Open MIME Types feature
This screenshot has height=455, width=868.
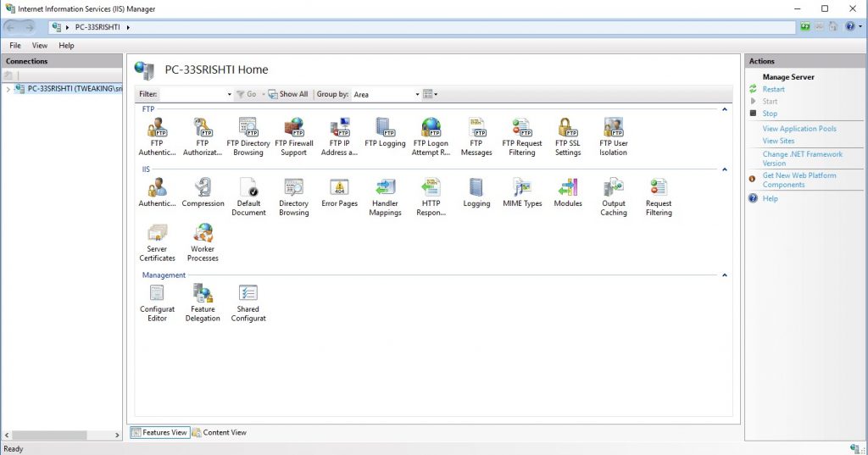(522, 192)
